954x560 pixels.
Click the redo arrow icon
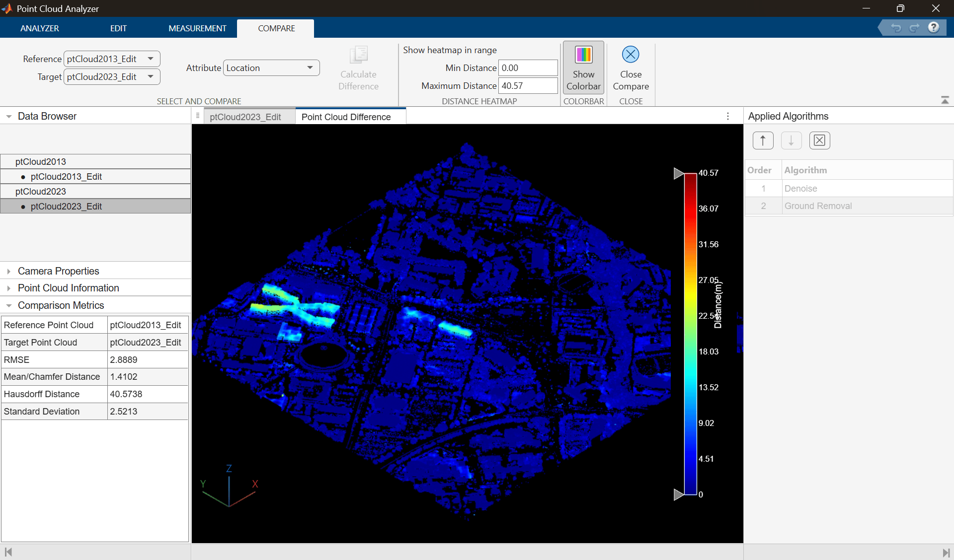point(914,28)
